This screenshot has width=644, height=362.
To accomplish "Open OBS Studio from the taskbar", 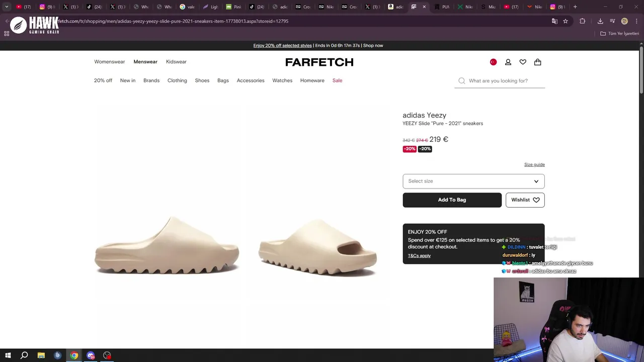I will [x=107, y=355].
